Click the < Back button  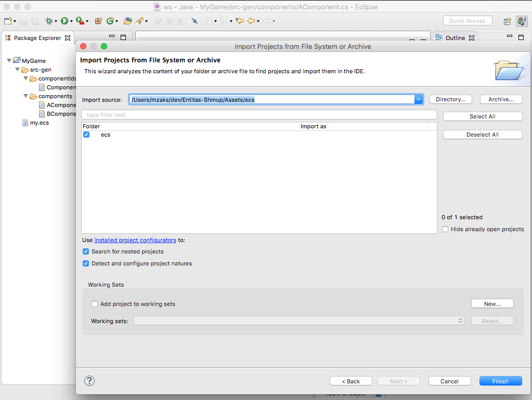[x=351, y=381]
